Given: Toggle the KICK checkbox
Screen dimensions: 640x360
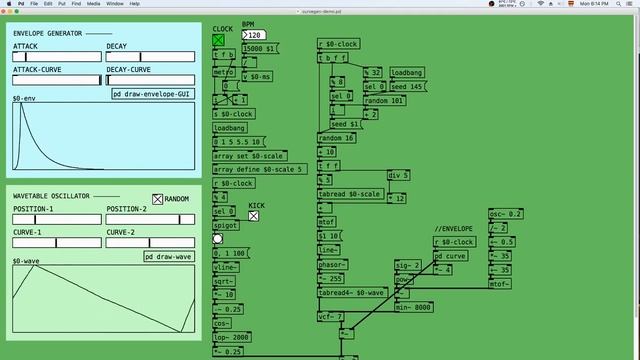Looking at the screenshot, I should [x=253, y=216].
